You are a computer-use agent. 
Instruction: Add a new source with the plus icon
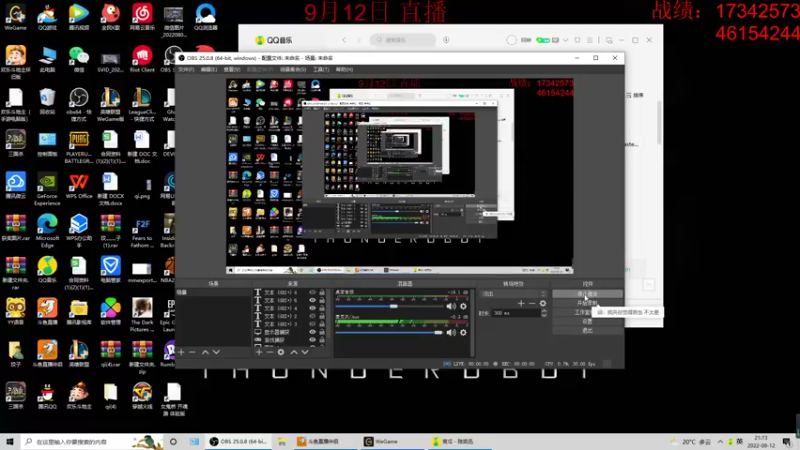[259, 352]
